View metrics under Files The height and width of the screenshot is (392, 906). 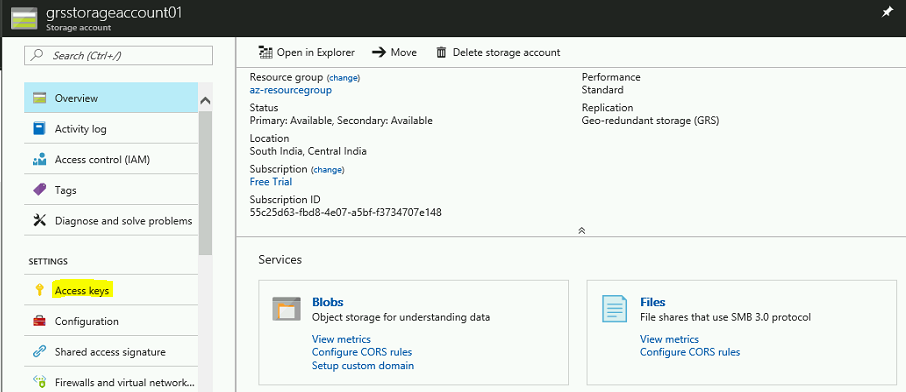669,339
